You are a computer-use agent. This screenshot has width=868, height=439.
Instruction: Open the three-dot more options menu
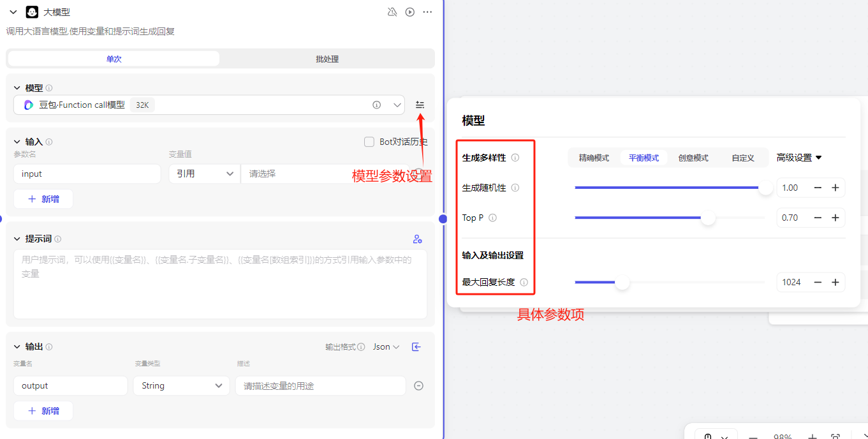[427, 11]
